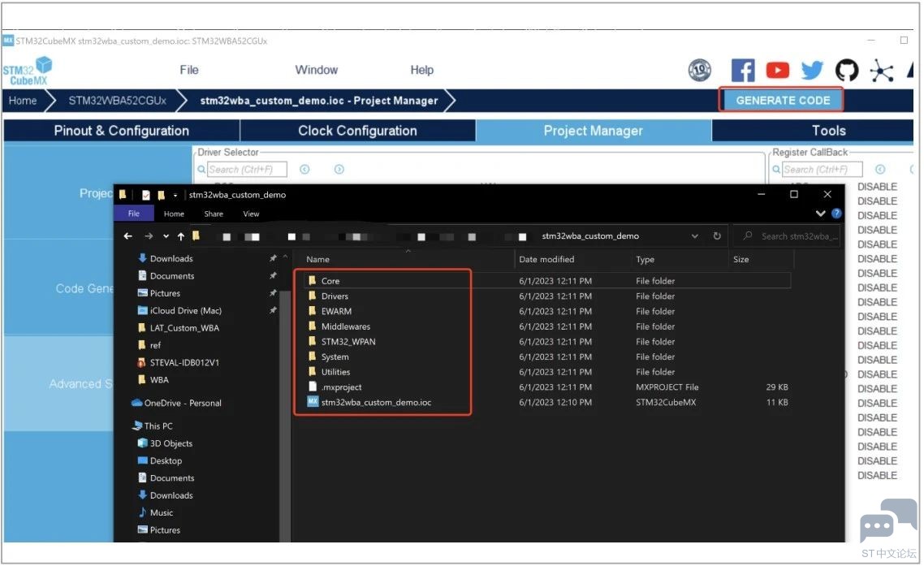Click the Explorer help question mark icon
924x566 pixels.
(x=836, y=214)
